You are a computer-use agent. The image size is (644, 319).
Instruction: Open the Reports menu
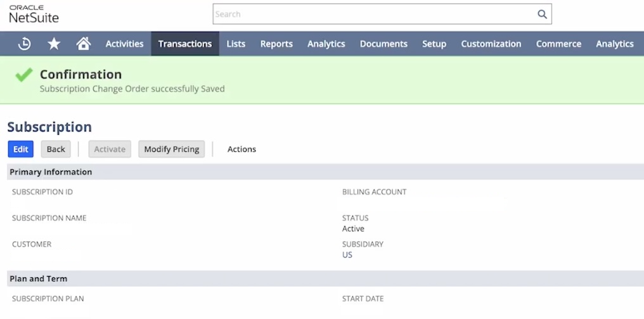coord(276,44)
